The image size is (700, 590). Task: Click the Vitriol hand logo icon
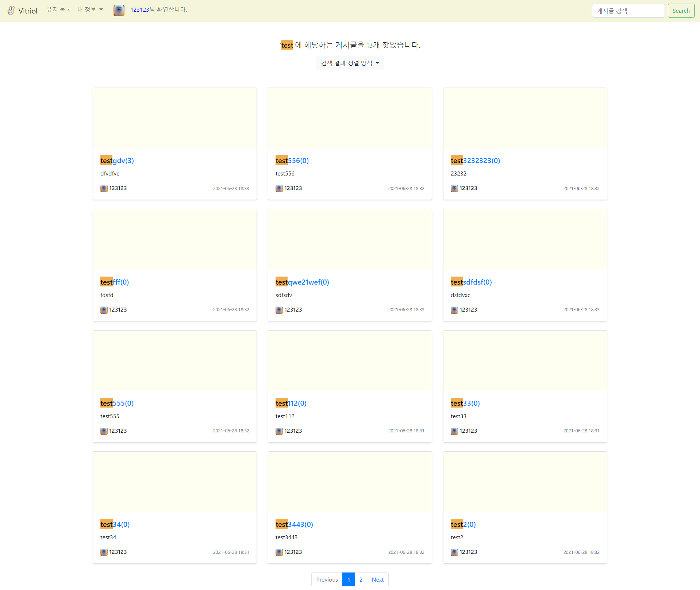[11, 10]
